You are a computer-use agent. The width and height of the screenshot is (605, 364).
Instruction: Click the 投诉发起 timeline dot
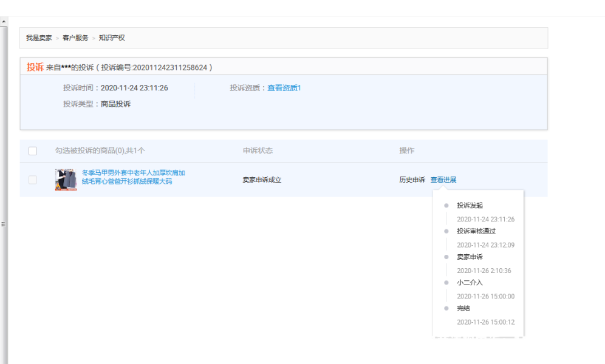[x=446, y=205]
